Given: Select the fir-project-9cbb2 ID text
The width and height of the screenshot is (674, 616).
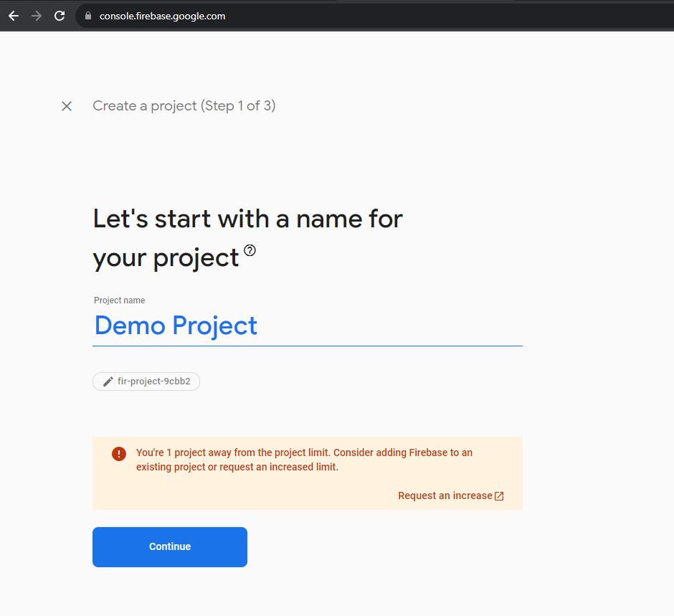Looking at the screenshot, I should (x=153, y=382).
